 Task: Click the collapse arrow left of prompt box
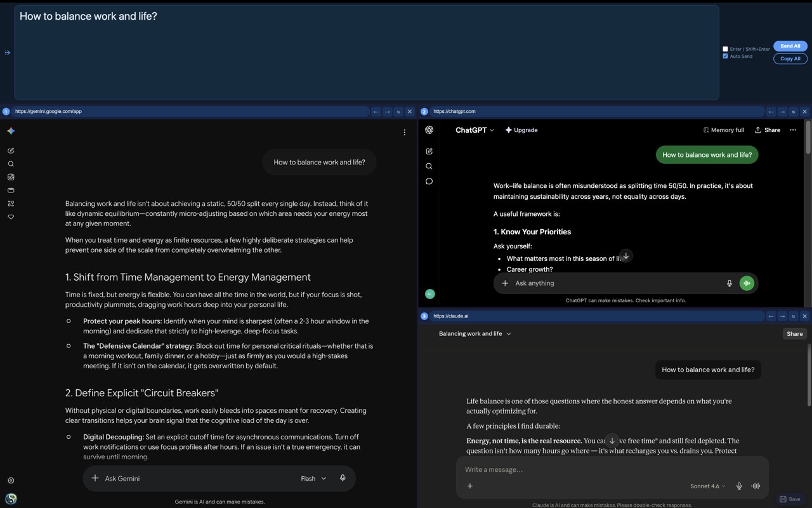click(x=8, y=53)
